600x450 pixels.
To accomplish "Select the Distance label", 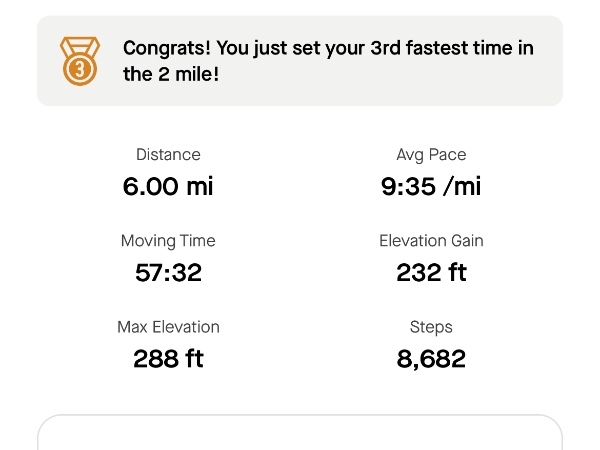I will (168, 155).
